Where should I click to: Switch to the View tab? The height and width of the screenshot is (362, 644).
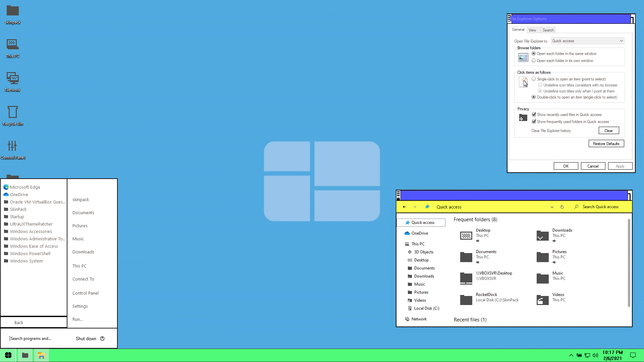(x=532, y=30)
